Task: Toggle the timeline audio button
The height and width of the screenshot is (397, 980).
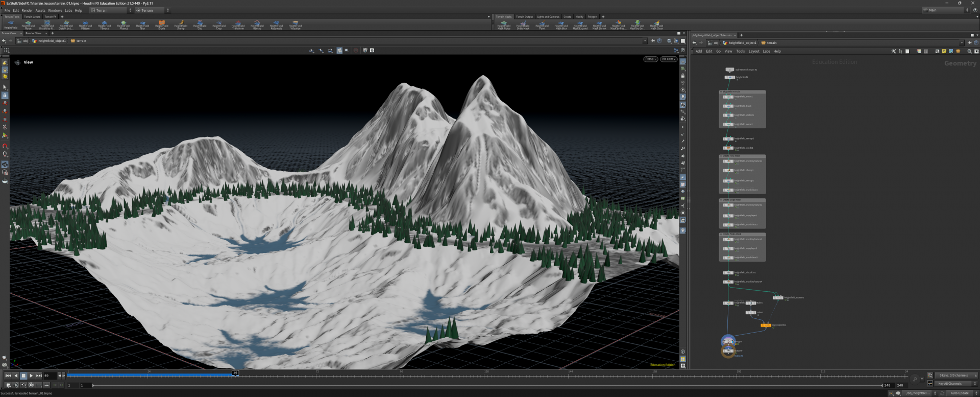Action: [x=16, y=385]
